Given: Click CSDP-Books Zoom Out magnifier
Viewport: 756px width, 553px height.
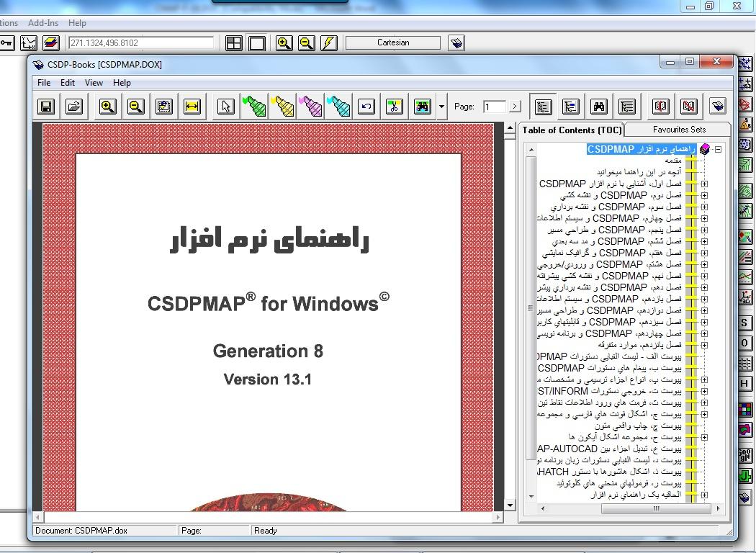Looking at the screenshot, I should pyautogui.click(x=136, y=107).
